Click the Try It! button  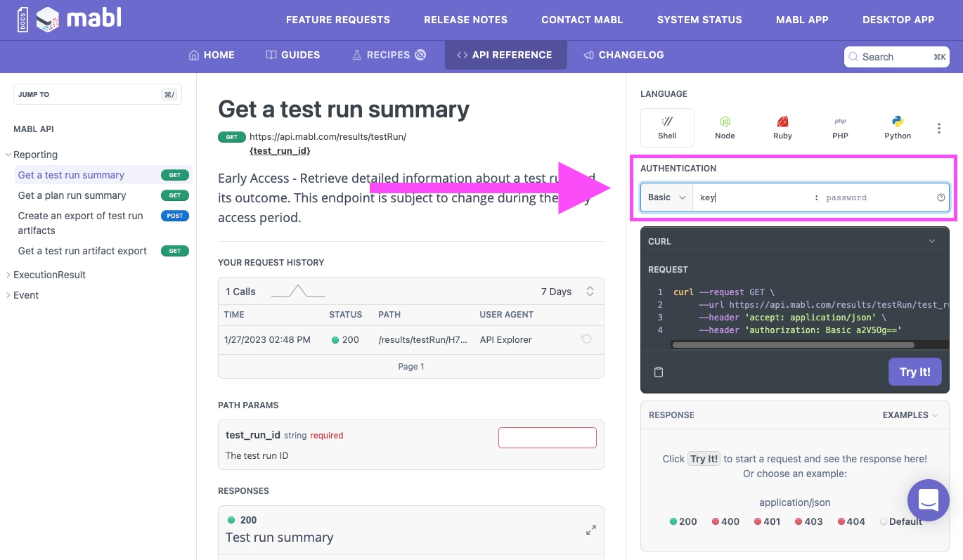click(914, 372)
